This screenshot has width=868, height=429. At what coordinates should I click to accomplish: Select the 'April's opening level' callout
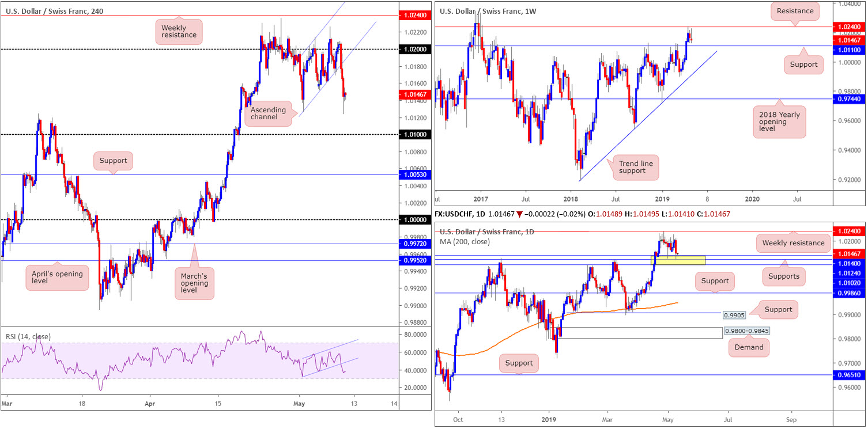point(58,278)
